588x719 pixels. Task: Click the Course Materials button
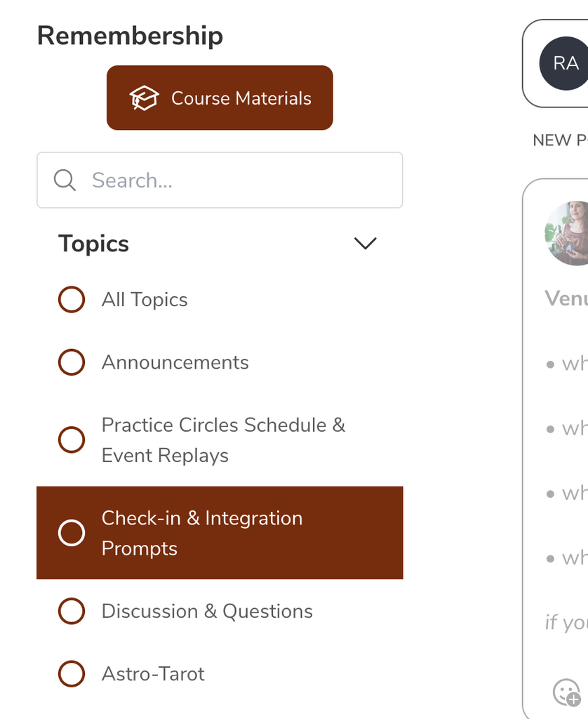click(x=220, y=98)
